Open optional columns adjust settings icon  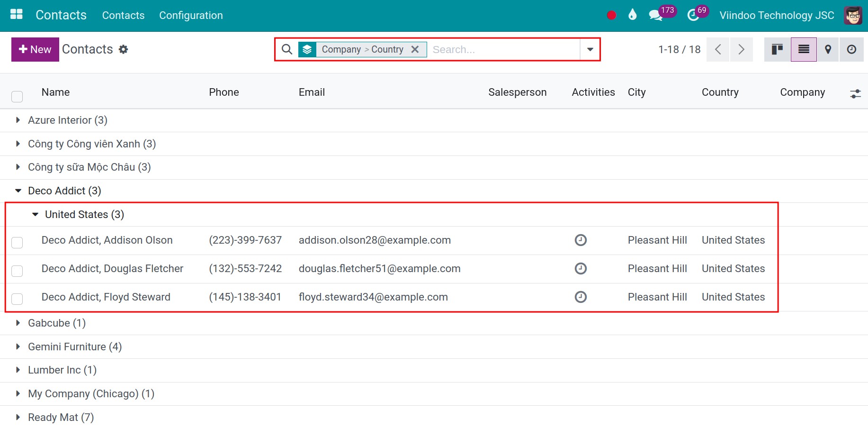pyautogui.click(x=855, y=93)
